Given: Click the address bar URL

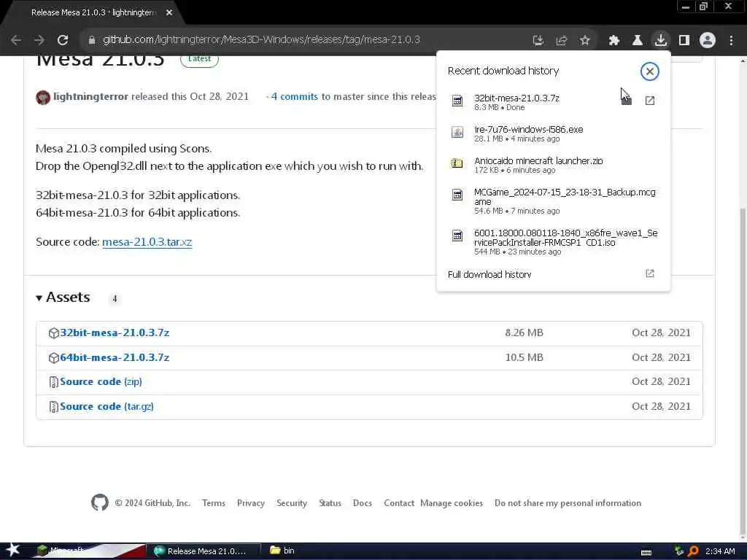Looking at the screenshot, I should (x=261, y=39).
